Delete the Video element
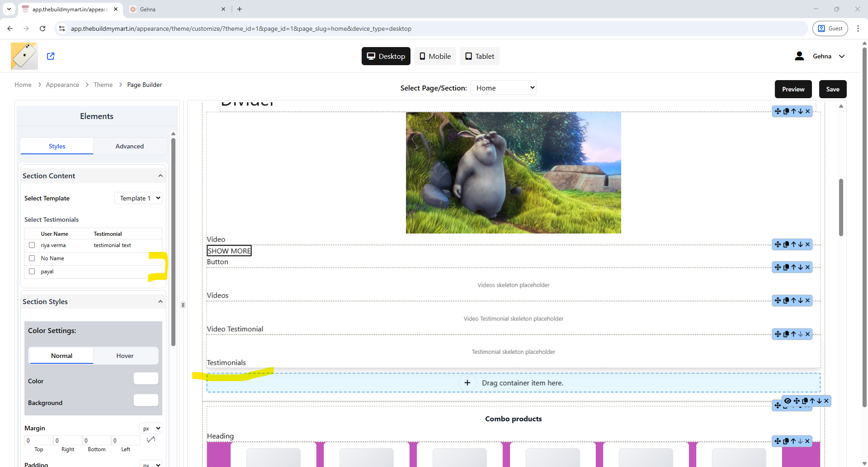The width and height of the screenshot is (868, 467). 807,111
